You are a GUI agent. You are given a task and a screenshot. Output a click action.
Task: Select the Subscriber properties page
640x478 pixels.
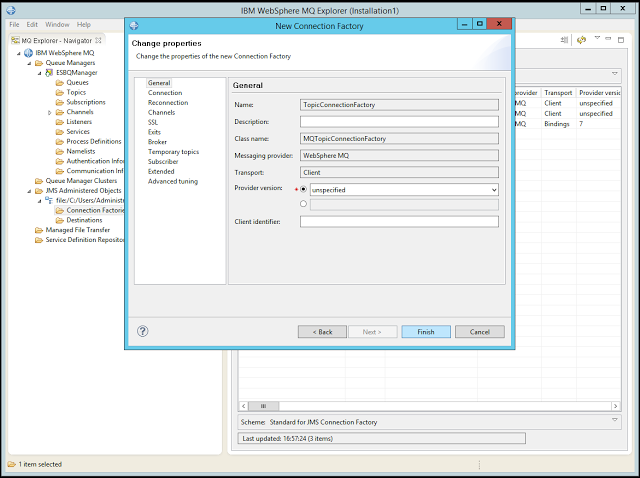click(163, 161)
